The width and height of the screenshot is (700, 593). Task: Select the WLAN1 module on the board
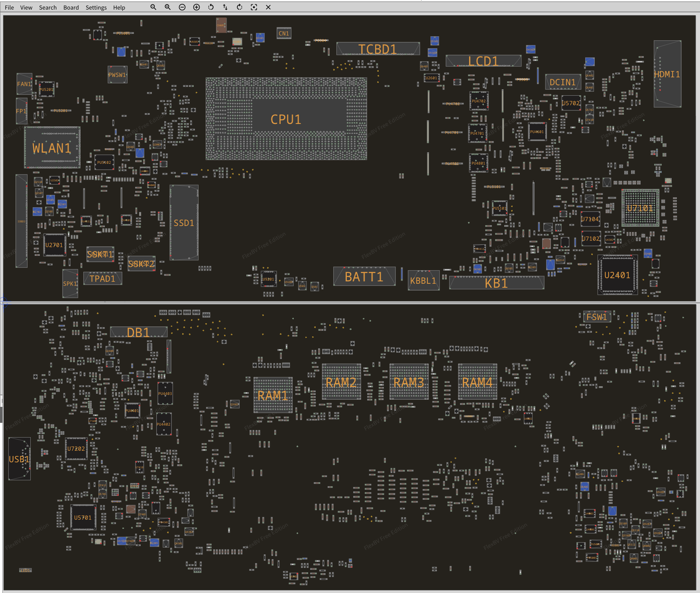click(52, 148)
